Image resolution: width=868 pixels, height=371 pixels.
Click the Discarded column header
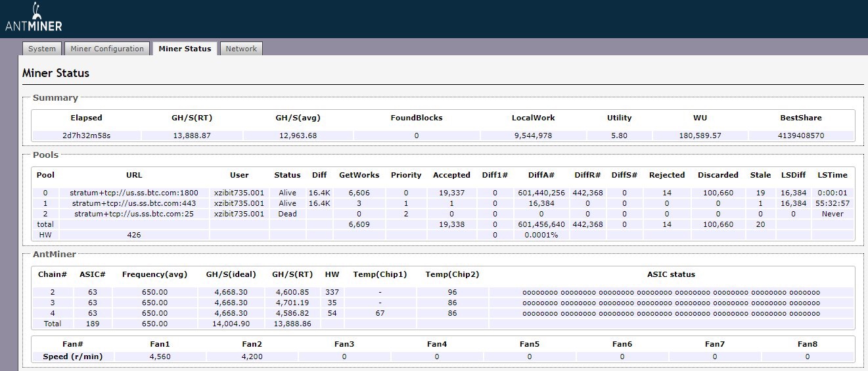[x=718, y=175]
